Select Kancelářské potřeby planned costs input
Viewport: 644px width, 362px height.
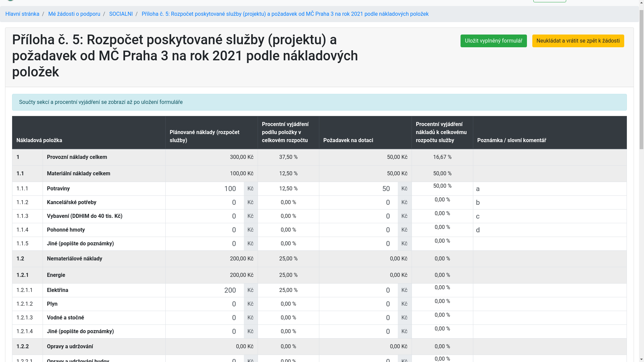(x=205, y=202)
